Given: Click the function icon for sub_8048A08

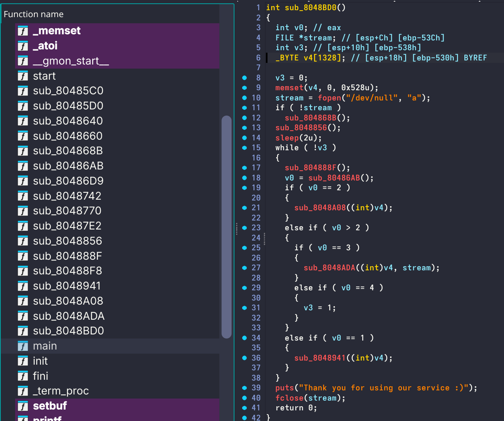Looking at the screenshot, I should 23,301.
